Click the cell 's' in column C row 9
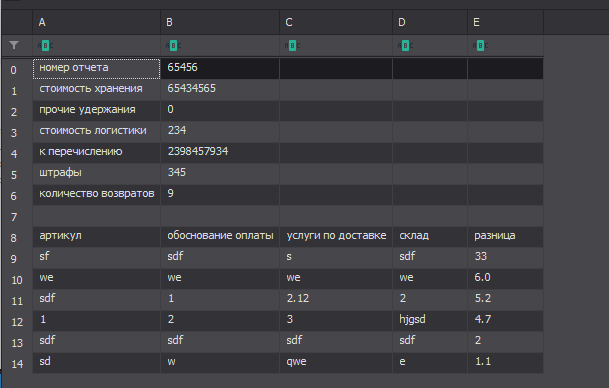Screen dimensions: 609x388 pyautogui.click(x=336, y=258)
